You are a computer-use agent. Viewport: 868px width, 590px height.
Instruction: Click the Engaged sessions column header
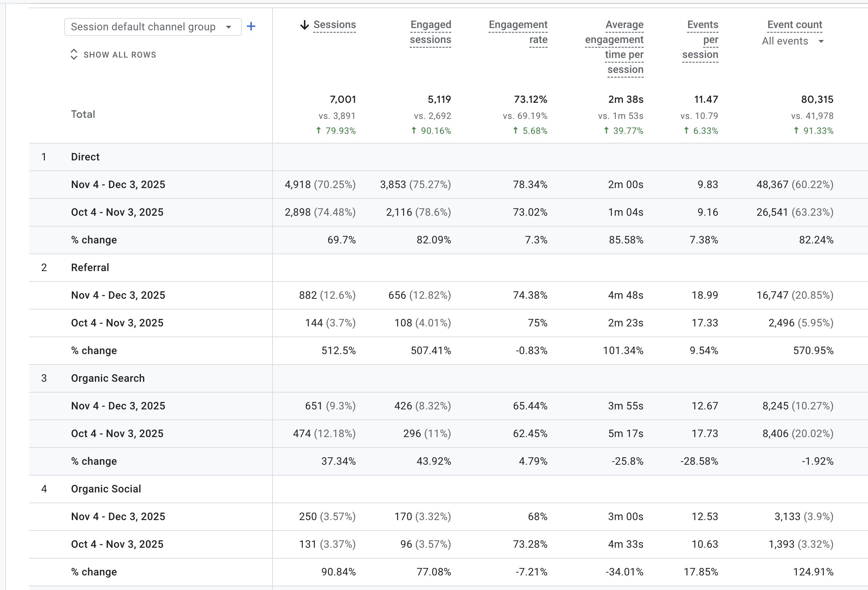coord(431,32)
